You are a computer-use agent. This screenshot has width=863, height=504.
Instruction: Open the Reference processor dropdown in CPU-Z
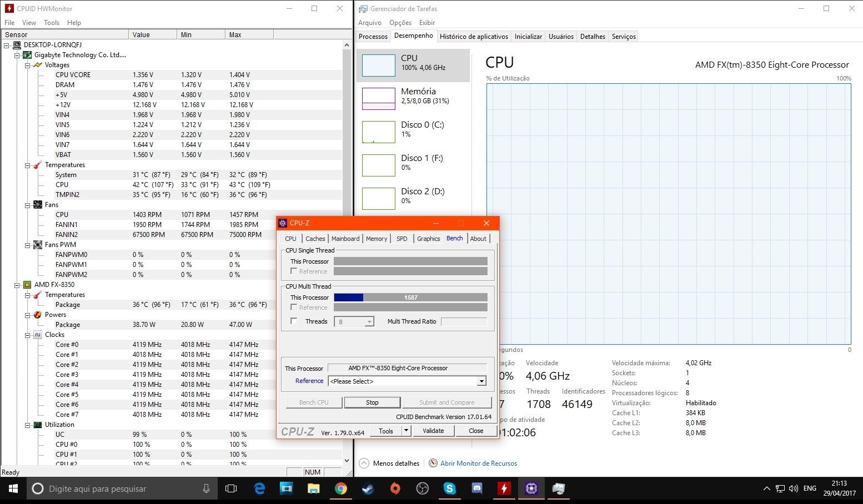pos(481,381)
